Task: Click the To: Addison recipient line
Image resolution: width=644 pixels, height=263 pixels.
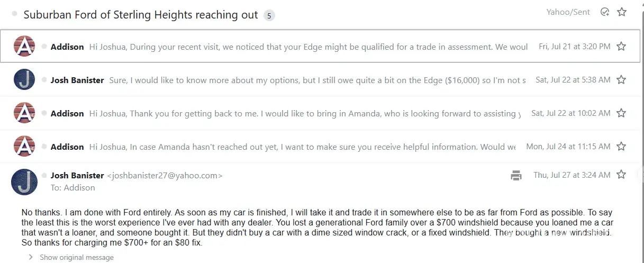Action: (73, 187)
